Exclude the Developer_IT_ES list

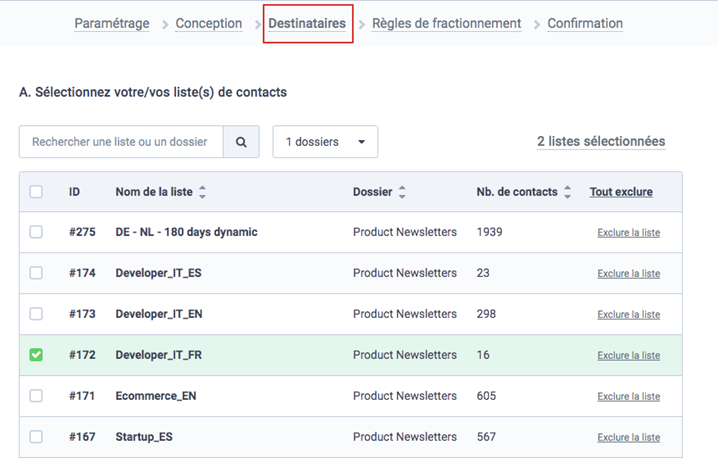click(628, 274)
